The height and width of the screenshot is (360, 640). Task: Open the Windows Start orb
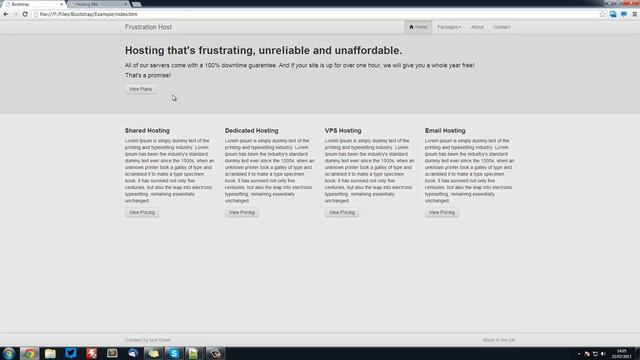(x=9, y=353)
